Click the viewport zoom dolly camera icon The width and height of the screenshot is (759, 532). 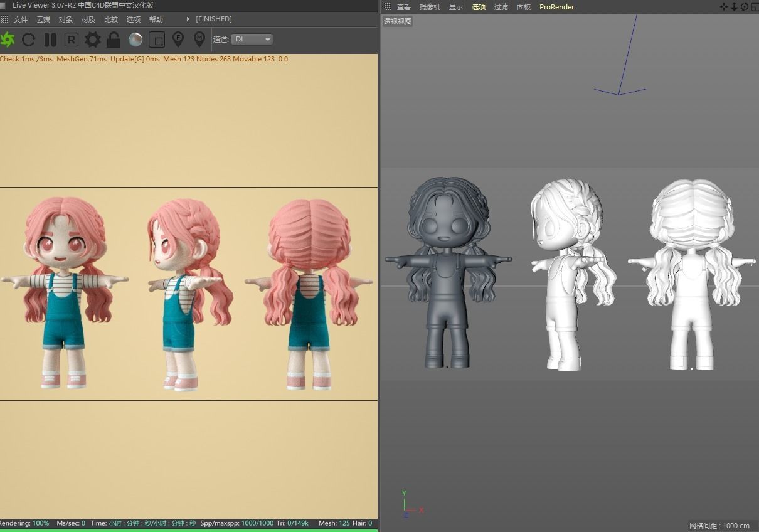(x=734, y=6)
